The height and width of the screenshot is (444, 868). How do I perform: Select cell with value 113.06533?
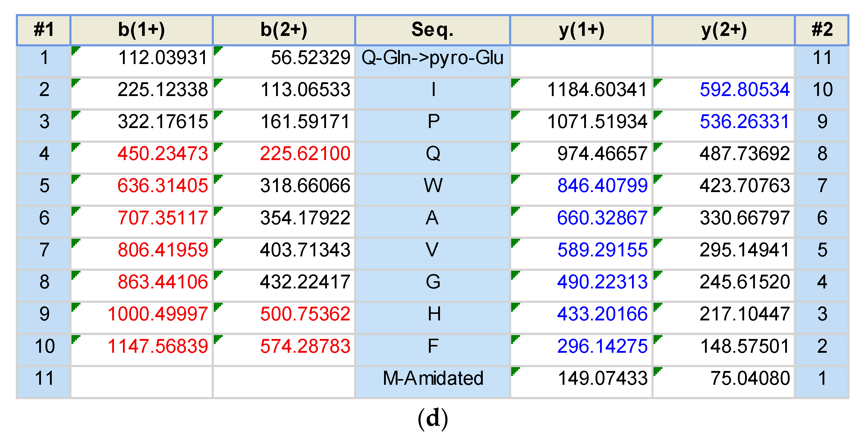click(284, 93)
